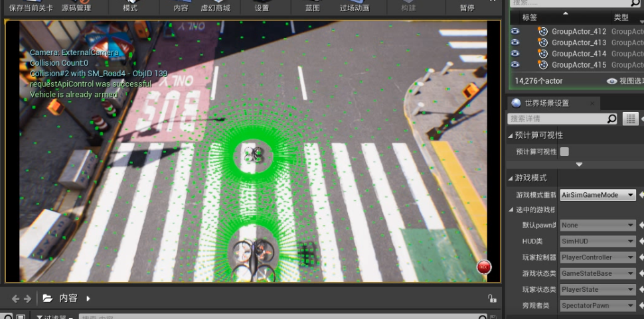This screenshot has height=319, width=644.
Task: Select GroupActor_415 in the outliner
Action: pos(579,64)
